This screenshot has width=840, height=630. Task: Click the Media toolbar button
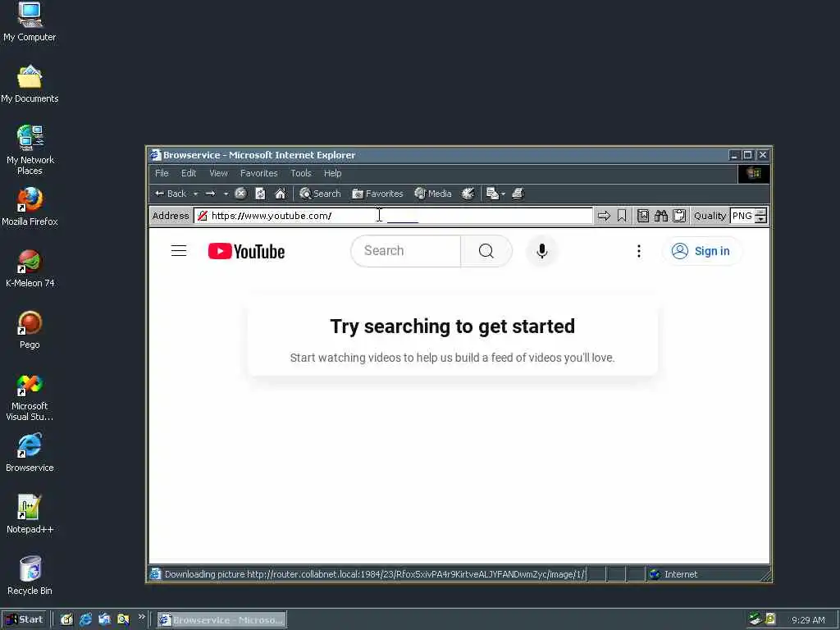[433, 194]
